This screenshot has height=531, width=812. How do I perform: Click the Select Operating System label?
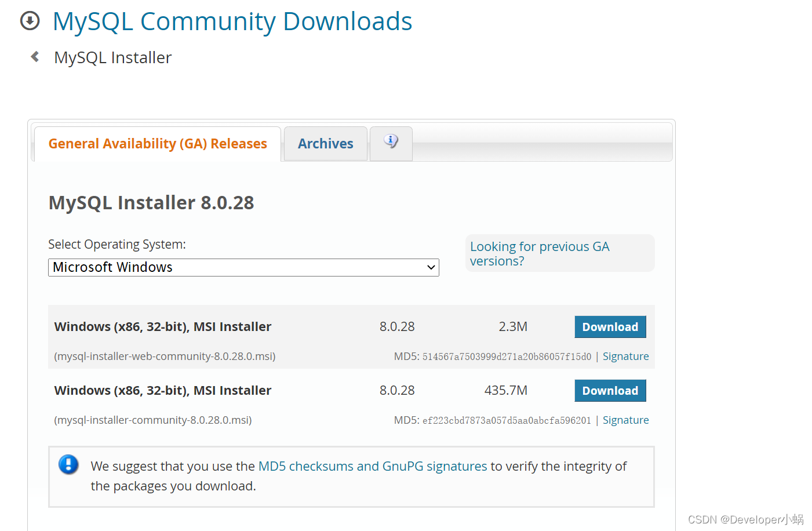(117, 245)
